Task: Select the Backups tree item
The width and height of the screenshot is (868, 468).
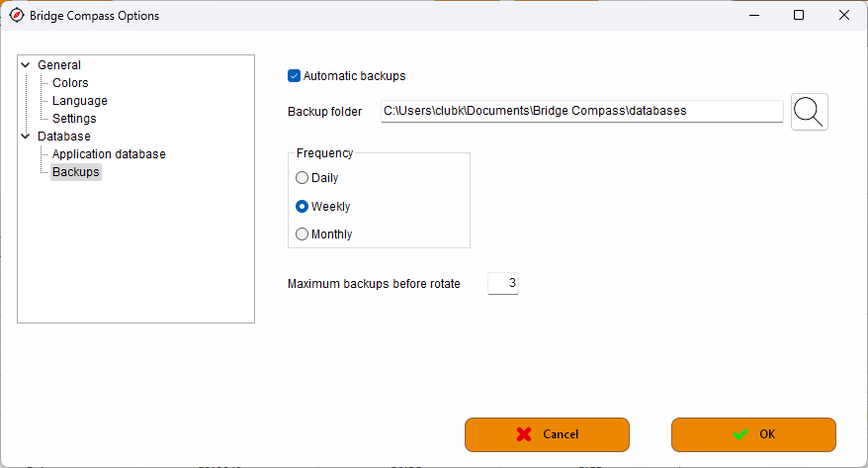Action: click(x=76, y=172)
